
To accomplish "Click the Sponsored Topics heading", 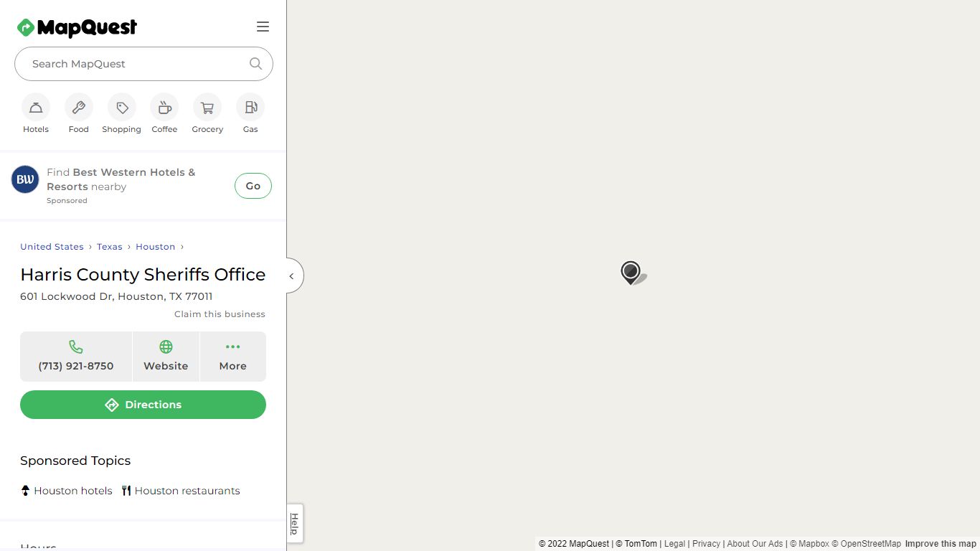I will coord(75,461).
